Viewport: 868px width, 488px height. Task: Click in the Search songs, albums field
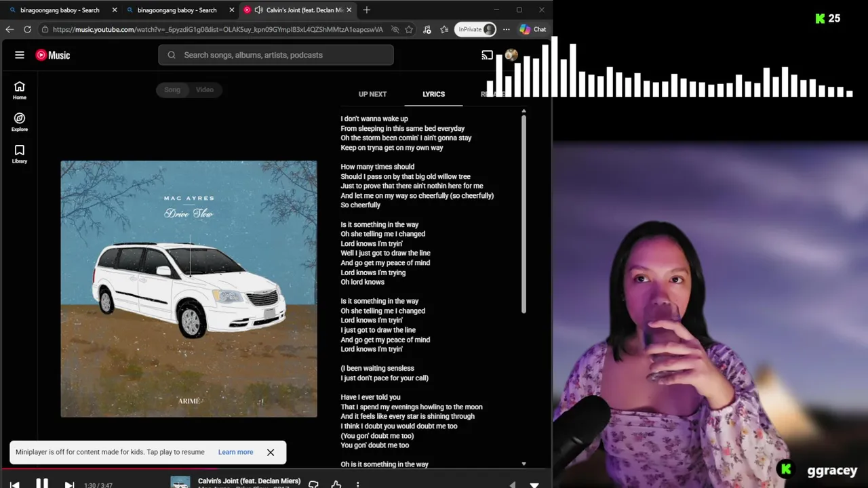tap(276, 55)
